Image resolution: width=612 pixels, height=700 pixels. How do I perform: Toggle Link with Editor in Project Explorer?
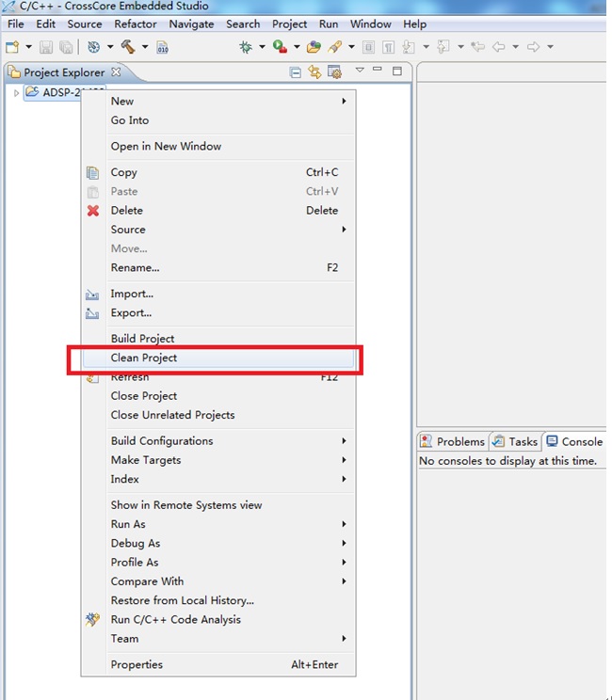(314, 72)
